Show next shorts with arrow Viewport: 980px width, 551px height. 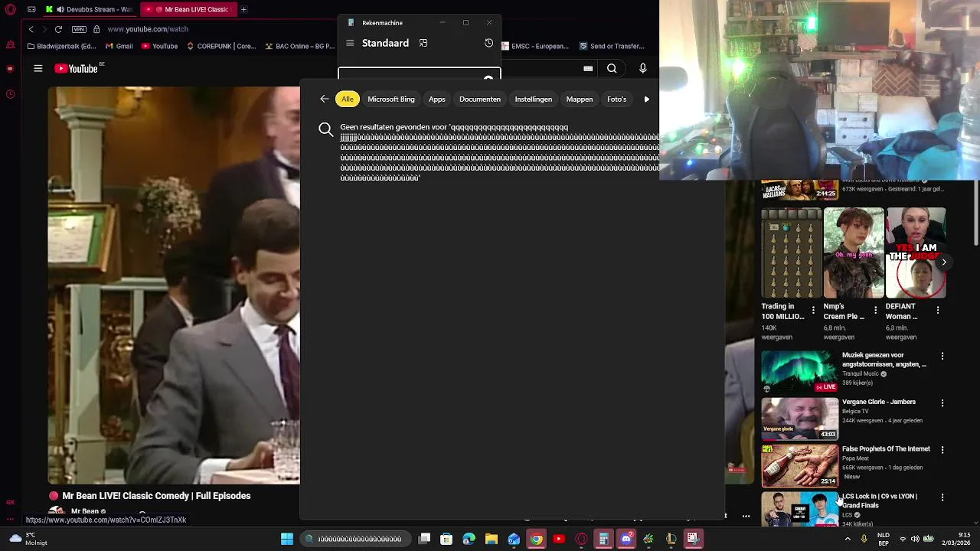point(944,262)
